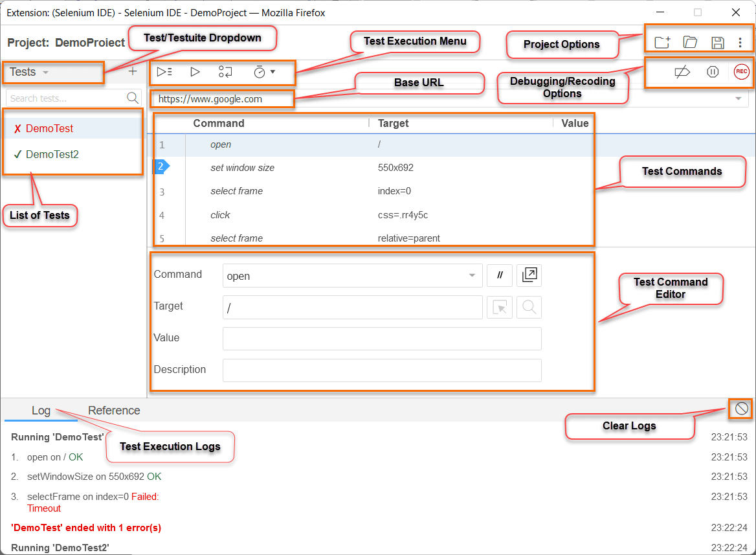Switch to the Reference tab
This screenshot has width=756, height=555.
coord(114,410)
